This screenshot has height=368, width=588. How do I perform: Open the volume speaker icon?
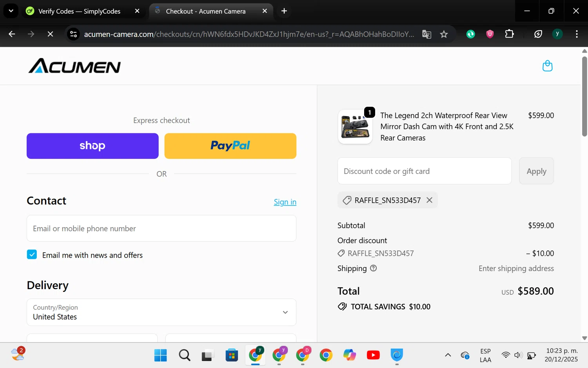tap(518, 355)
